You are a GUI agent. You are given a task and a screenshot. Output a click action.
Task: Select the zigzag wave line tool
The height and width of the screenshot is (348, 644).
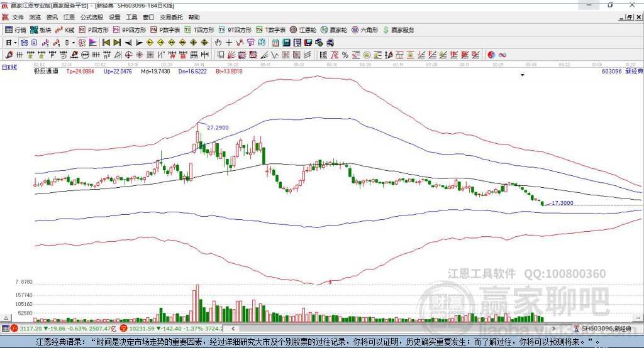coord(275,55)
